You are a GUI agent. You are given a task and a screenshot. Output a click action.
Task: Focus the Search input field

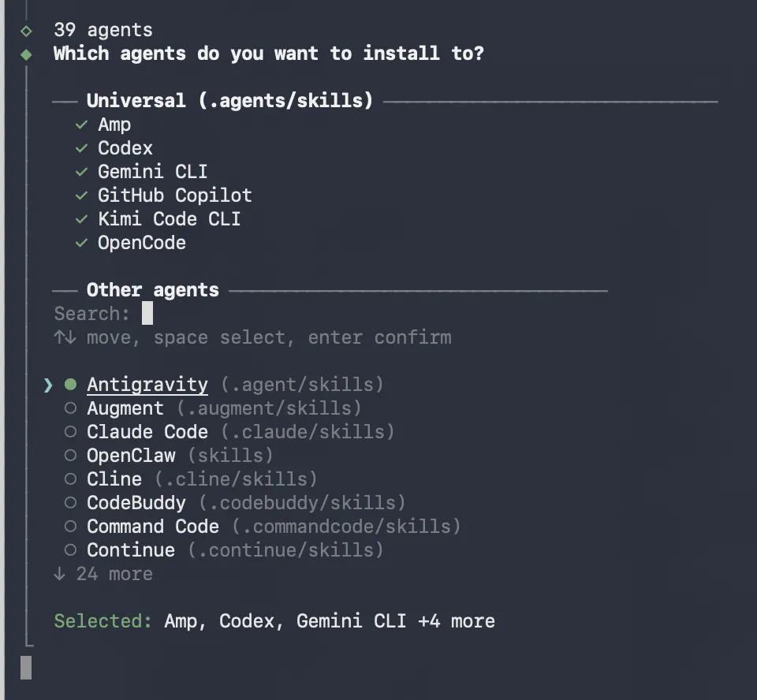(x=147, y=314)
